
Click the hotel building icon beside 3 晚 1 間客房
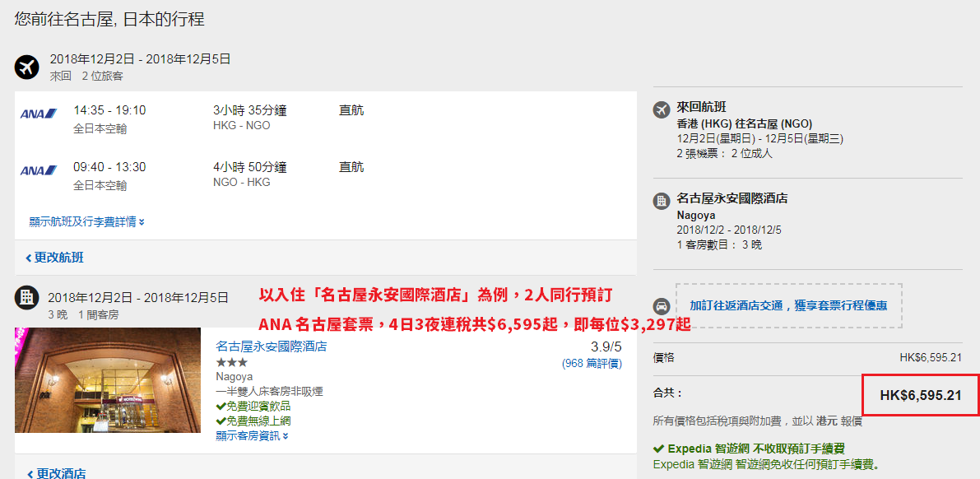[26, 297]
